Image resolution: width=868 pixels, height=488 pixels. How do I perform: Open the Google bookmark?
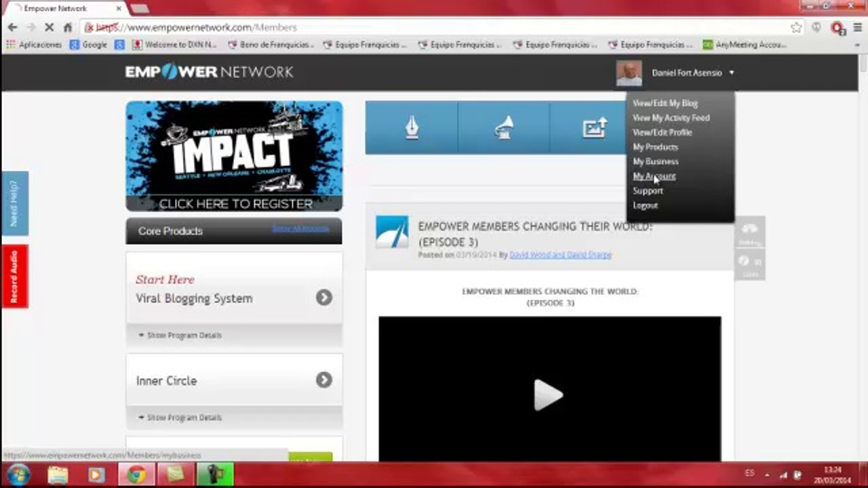88,45
